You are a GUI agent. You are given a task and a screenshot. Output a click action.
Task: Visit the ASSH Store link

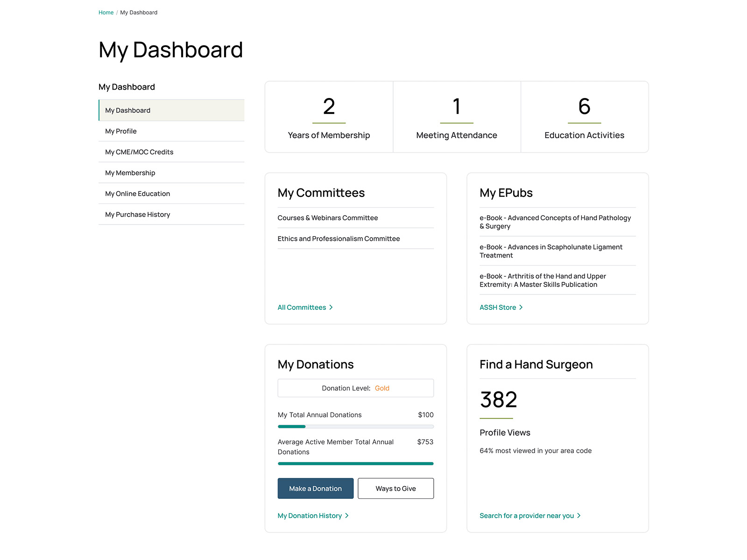coord(498,308)
